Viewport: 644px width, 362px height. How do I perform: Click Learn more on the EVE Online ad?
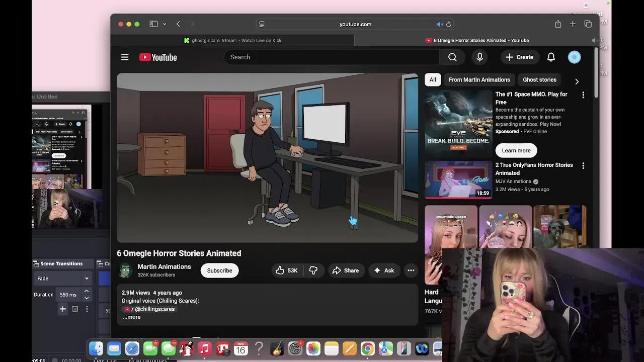[x=516, y=150]
